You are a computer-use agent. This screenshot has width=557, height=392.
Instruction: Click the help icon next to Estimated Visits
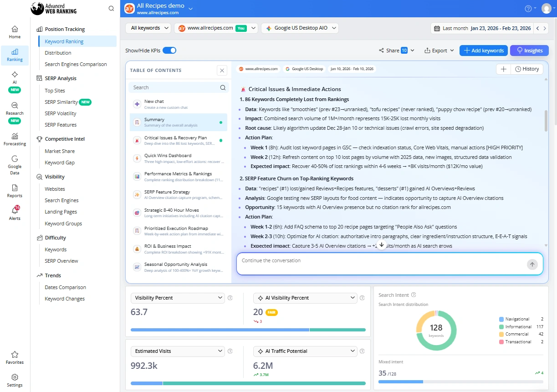[x=230, y=351]
